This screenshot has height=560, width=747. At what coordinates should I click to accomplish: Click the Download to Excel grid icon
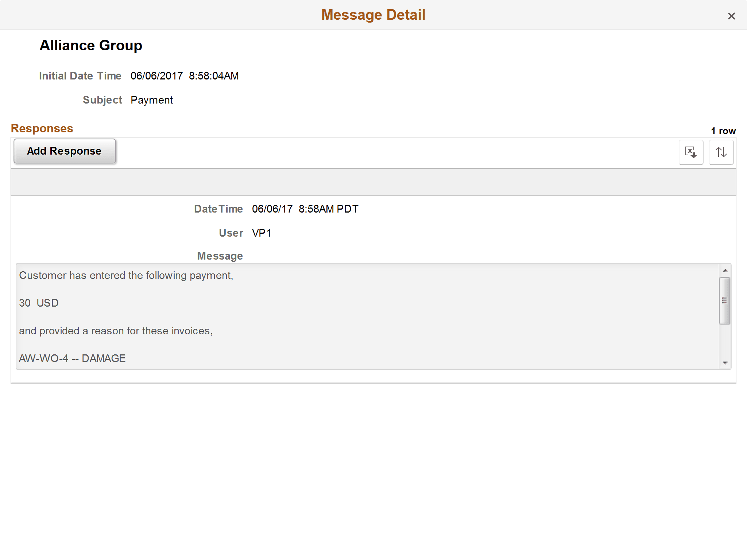690,152
